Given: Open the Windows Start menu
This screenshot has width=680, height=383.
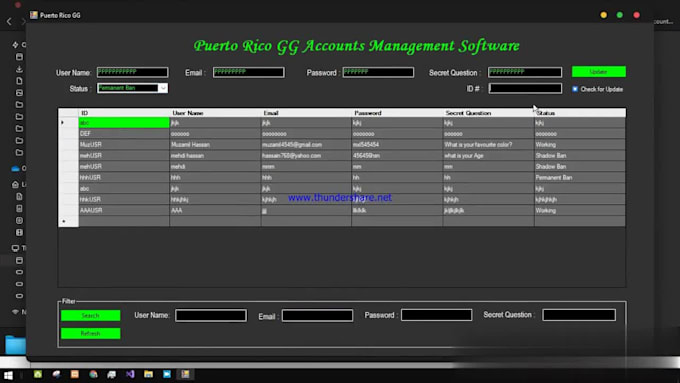Looking at the screenshot, I should tap(8, 375).
